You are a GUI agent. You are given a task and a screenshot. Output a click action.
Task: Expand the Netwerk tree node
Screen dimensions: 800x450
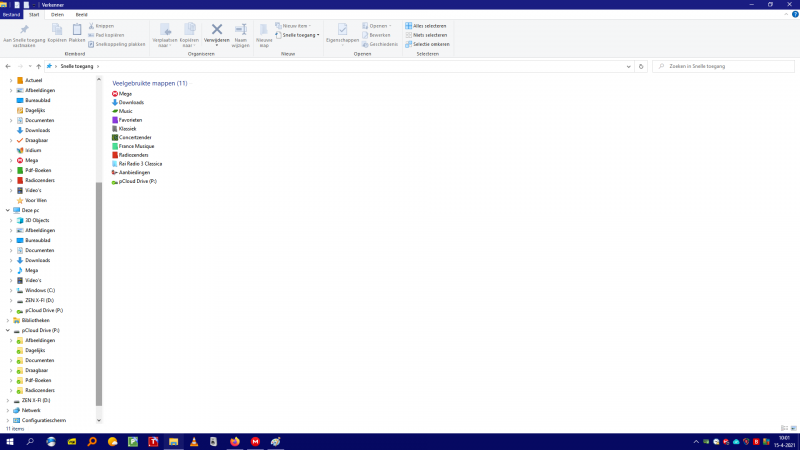[x=7, y=410]
